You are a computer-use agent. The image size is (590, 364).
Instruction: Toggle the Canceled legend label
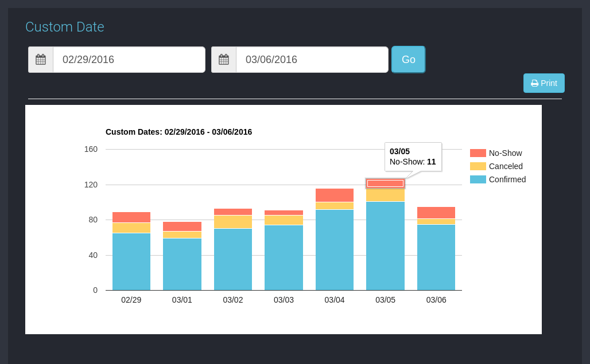click(506, 166)
